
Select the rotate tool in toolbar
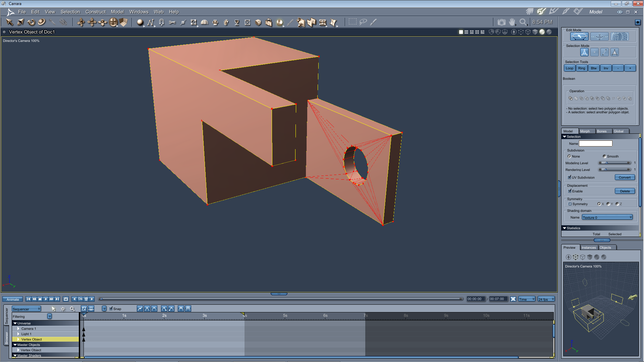click(31, 22)
